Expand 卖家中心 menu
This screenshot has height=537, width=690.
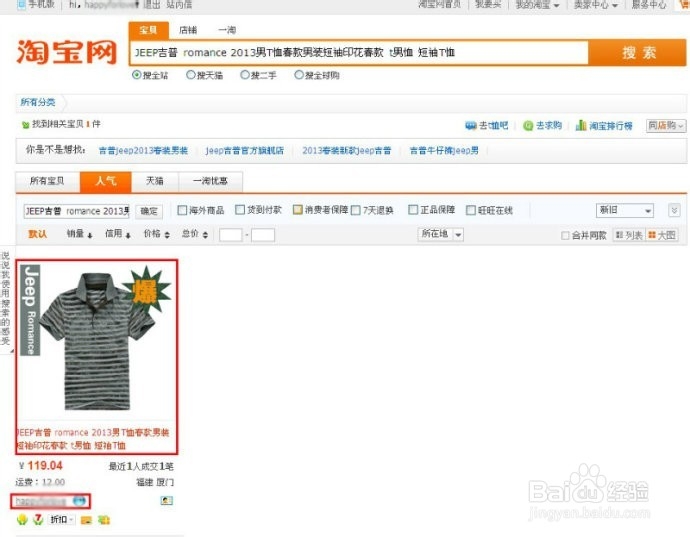(x=595, y=5)
